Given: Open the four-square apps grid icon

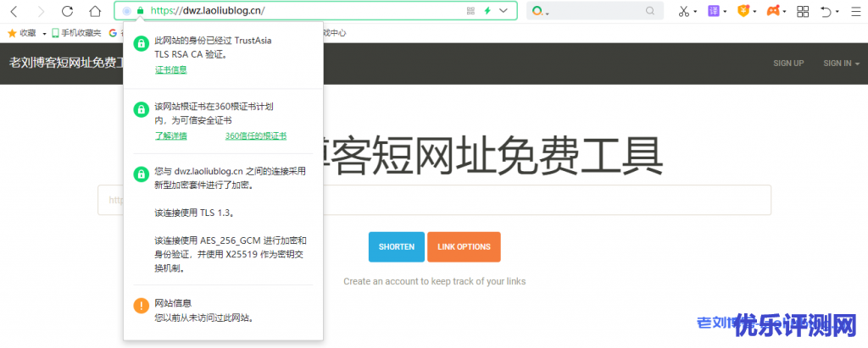Looking at the screenshot, I should [803, 11].
